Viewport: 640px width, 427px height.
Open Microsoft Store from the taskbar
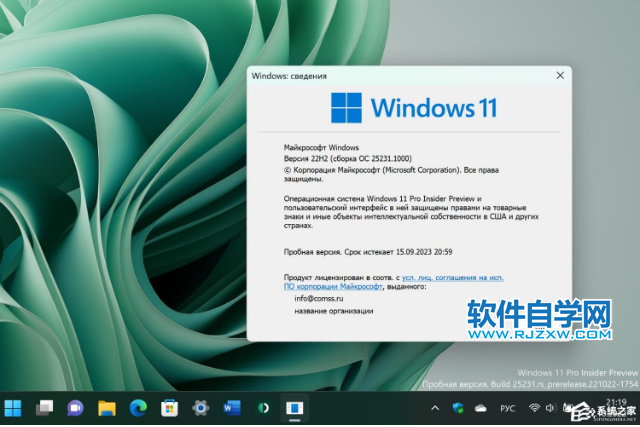[x=169, y=408]
